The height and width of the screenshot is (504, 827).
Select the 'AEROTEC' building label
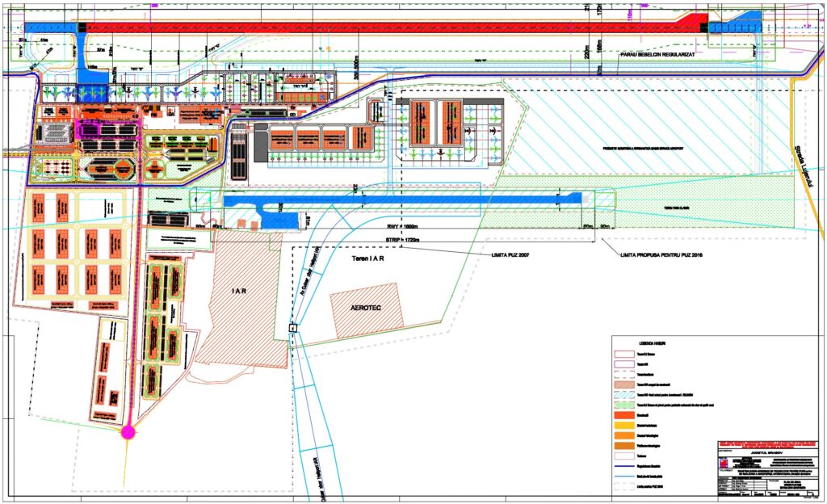pyautogui.click(x=366, y=308)
